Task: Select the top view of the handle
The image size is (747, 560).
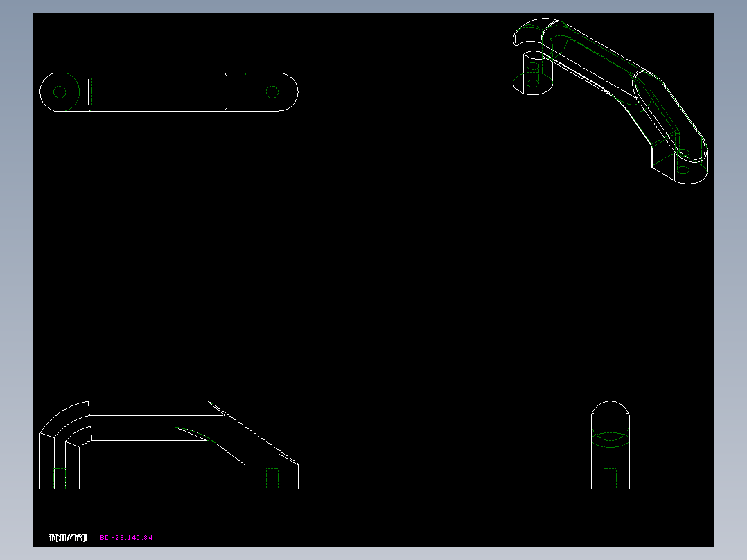Action: [168, 92]
